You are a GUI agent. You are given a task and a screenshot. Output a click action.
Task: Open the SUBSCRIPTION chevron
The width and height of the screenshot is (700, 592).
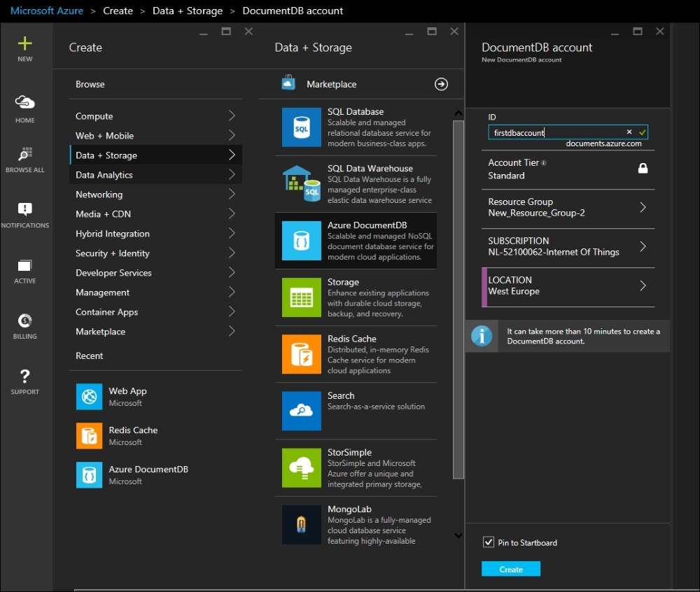point(643,246)
